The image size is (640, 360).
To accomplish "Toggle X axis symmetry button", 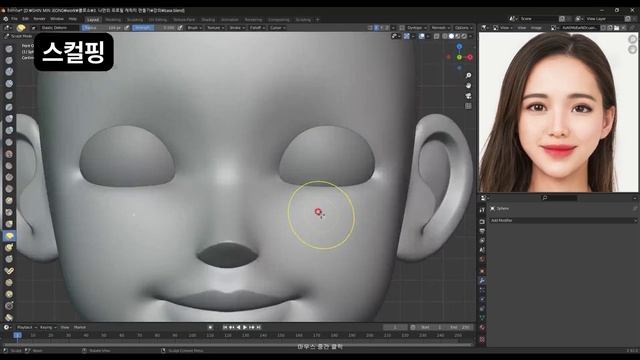I will pos(376,28).
